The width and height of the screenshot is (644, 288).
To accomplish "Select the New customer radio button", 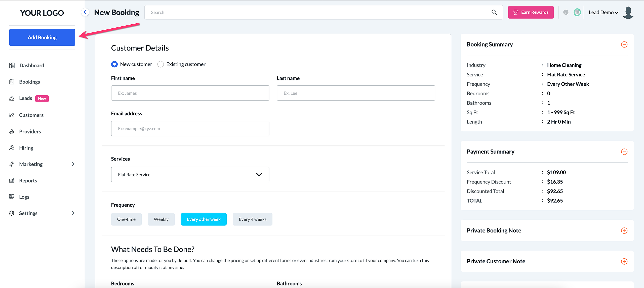I will point(114,64).
